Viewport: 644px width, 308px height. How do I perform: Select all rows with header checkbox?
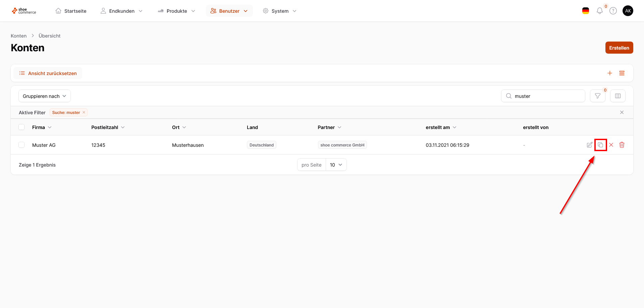(21, 127)
